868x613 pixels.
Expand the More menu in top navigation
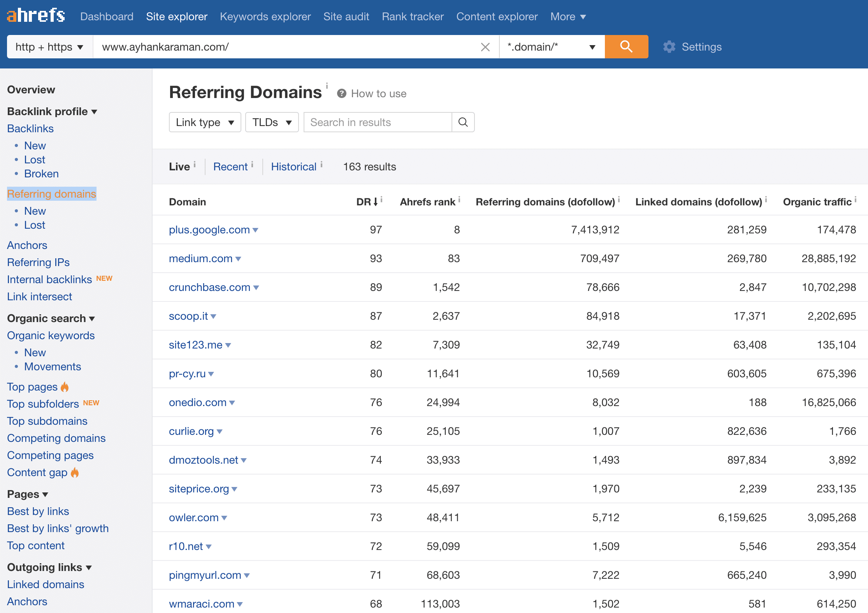[x=568, y=16]
